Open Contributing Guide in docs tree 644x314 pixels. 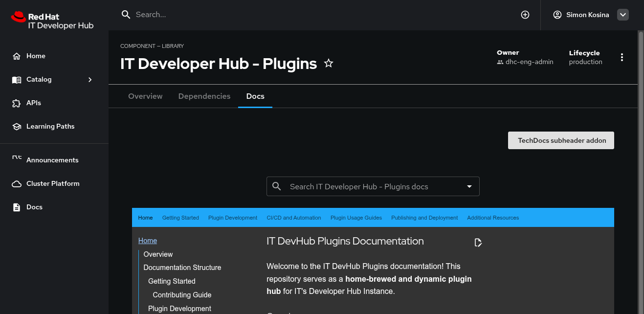(x=182, y=295)
